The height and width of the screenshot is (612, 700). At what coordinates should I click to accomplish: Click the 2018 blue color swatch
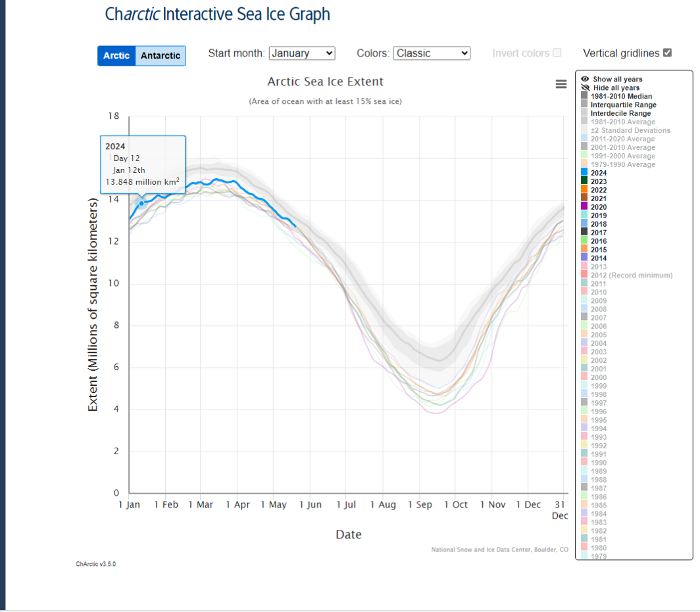[584, 224]
